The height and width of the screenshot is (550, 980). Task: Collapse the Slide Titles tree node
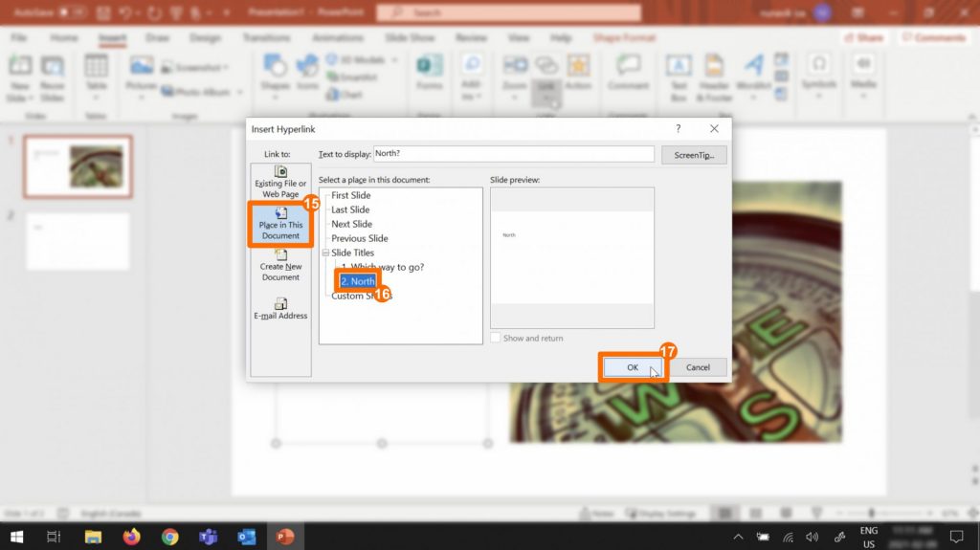325,253
